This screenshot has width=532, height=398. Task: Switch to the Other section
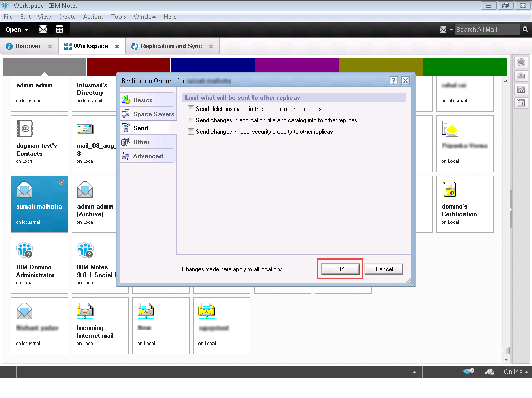[148, 142]
